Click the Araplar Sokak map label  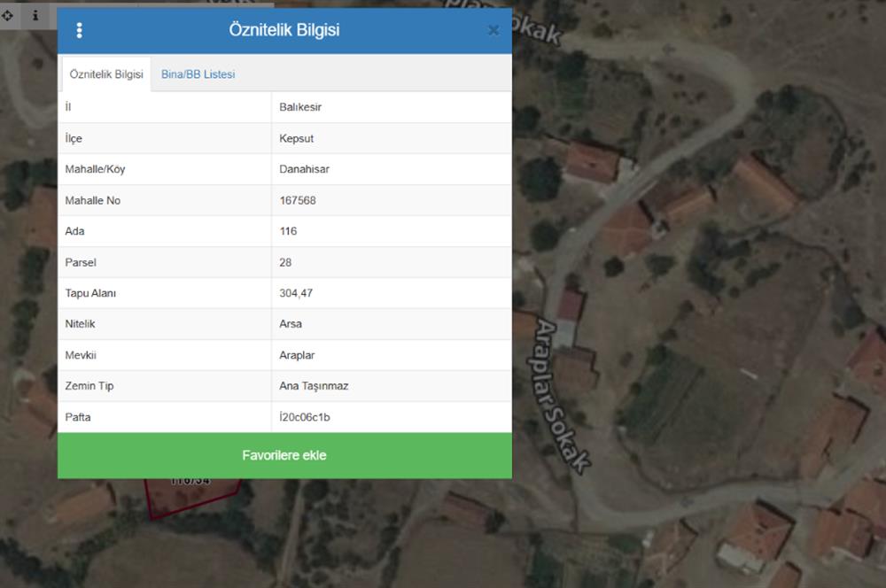coord(558,397)
